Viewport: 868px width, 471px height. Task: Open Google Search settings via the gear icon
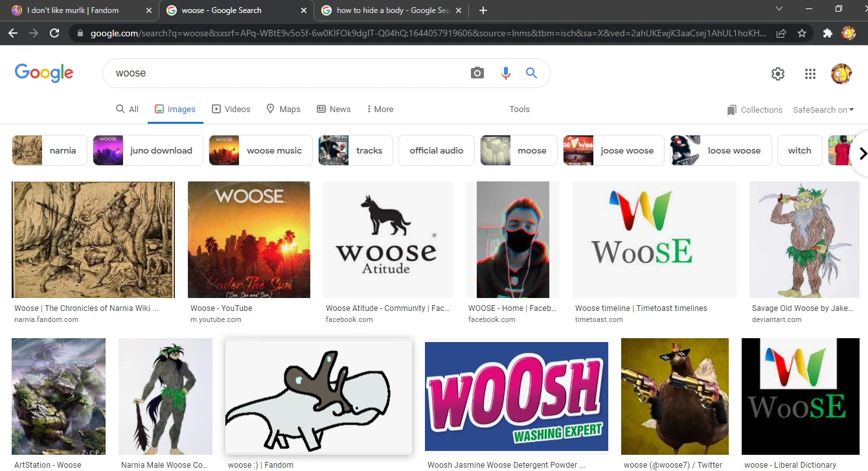pos(777,73)
